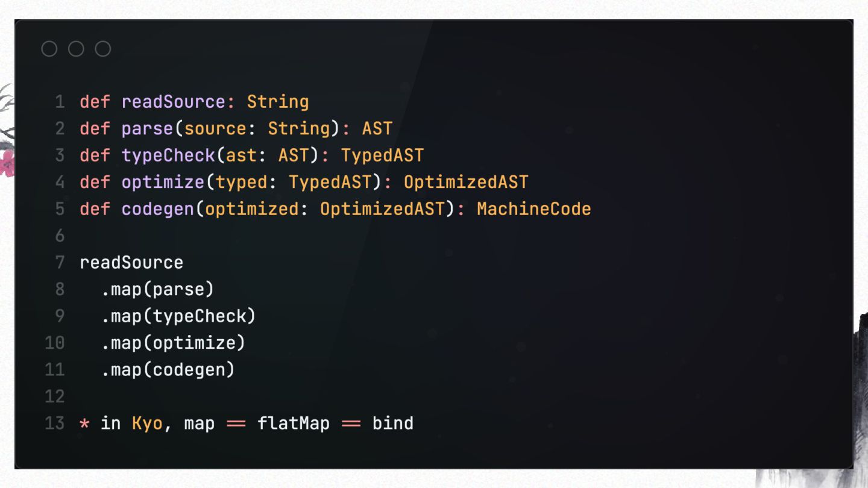
Task: Select the typeCheck function name on line 3
Action: (168, 155)
